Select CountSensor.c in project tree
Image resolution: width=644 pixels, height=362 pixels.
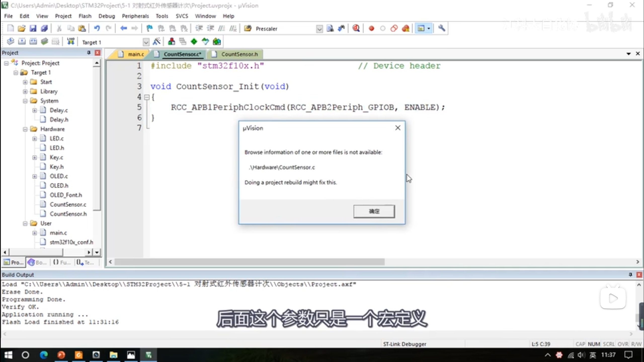click(x=68, y=204)
